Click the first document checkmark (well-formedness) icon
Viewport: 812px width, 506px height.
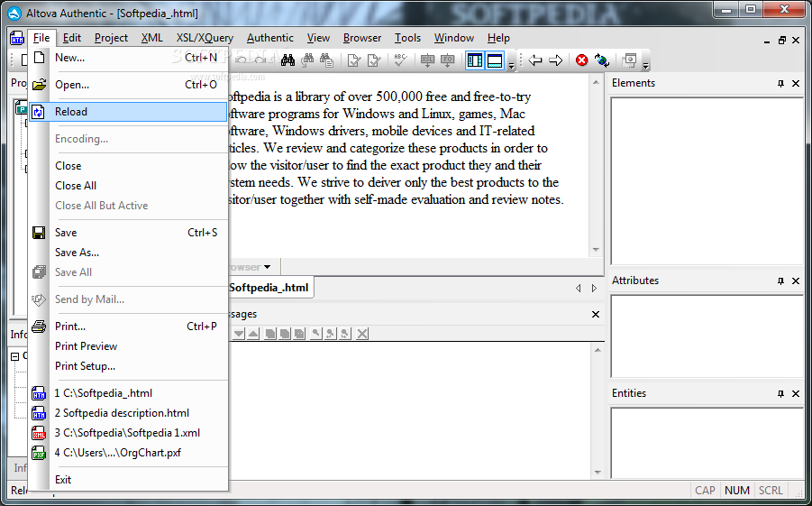point(353,60)
